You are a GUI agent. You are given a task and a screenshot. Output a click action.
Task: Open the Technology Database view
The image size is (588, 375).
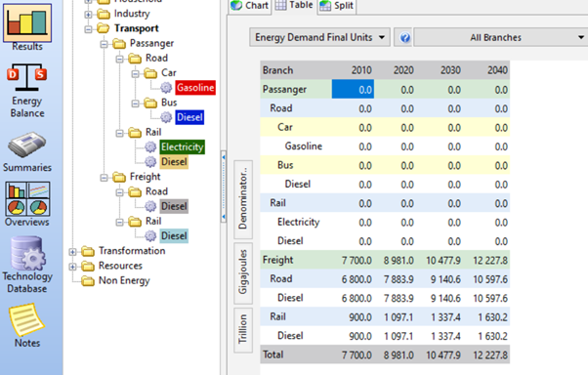click(27, 265)
